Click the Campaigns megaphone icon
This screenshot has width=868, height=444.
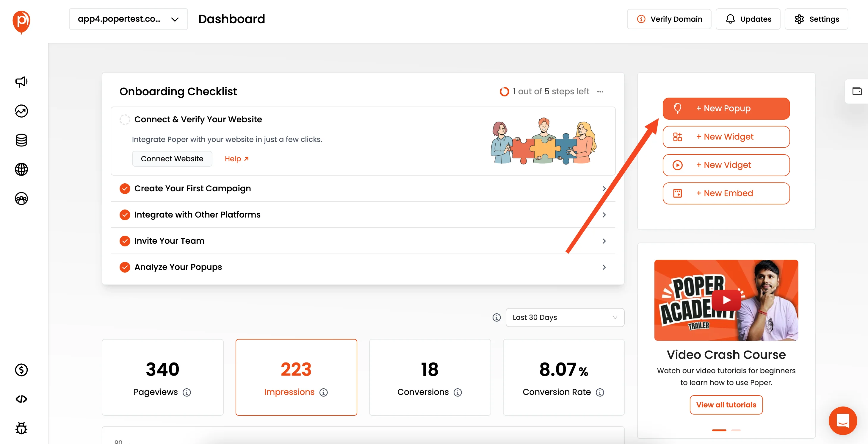click(x=21, y=82)
